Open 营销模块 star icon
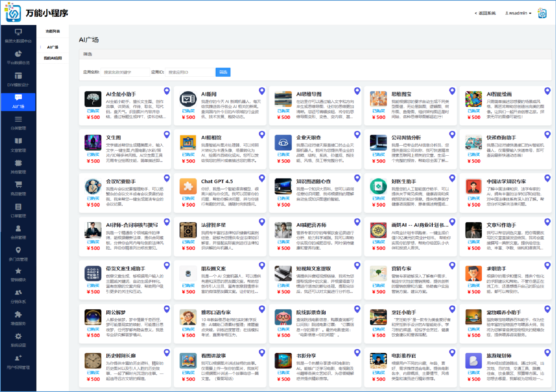This screenshot has height=392, width=556. 18,271
